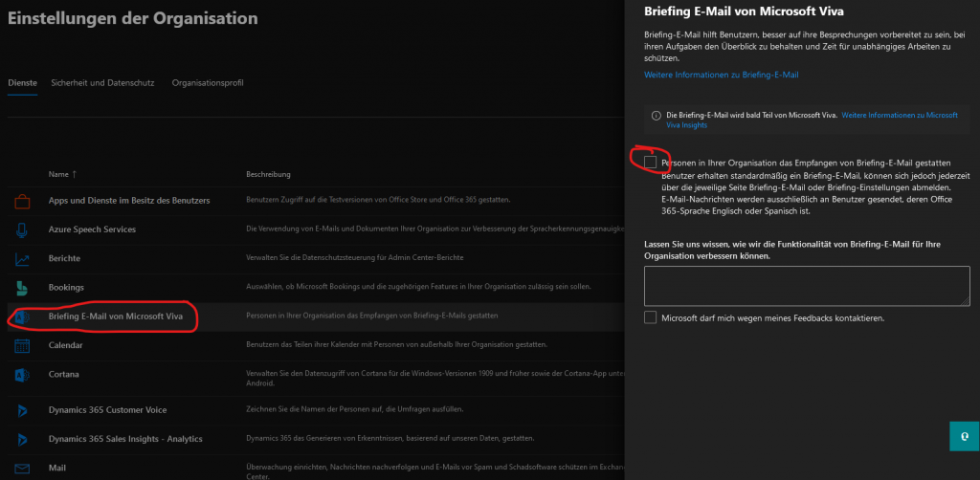Click the briefcase icon for Apps und Dienste
The width and height of the screenshot is (980, 480).
coord(22,201)
